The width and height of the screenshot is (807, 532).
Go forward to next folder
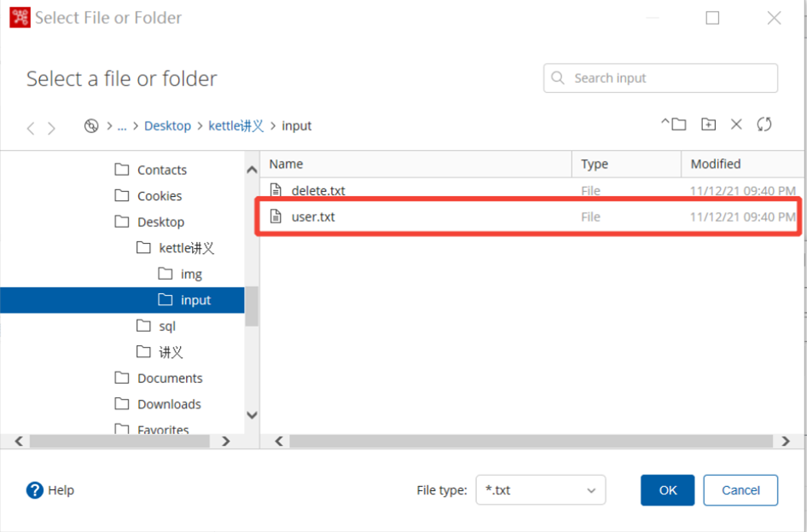pos(52,128)
